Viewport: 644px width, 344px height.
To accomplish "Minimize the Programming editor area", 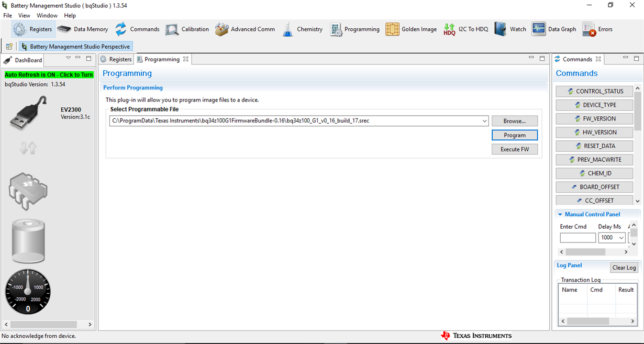I will point(531,58).
